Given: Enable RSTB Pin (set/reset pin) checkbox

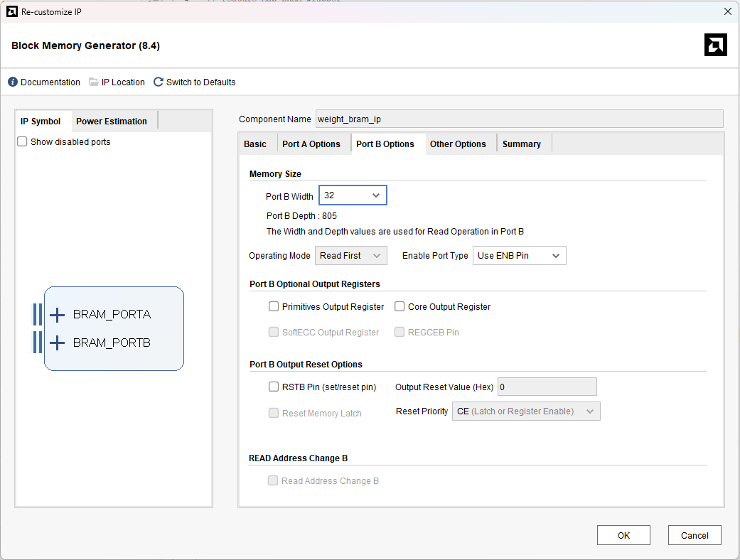Looking at the screenshot, I should [x=274, y=387].
